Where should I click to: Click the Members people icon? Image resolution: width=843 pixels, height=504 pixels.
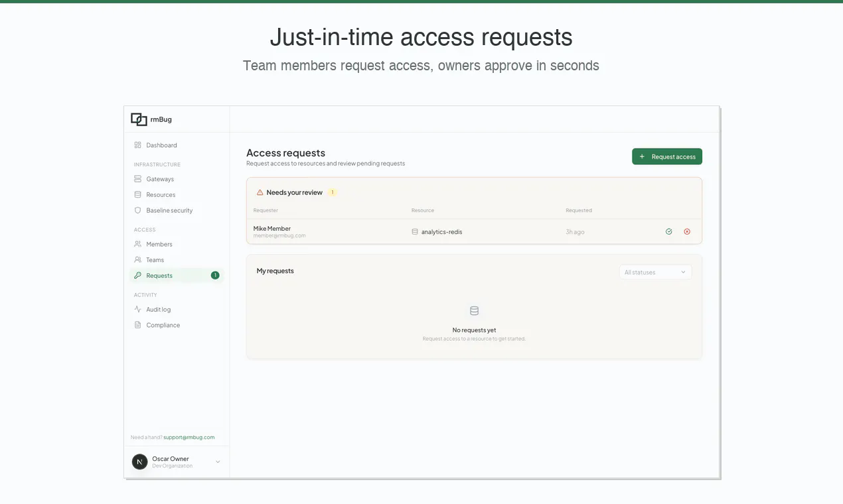(137, 244)
